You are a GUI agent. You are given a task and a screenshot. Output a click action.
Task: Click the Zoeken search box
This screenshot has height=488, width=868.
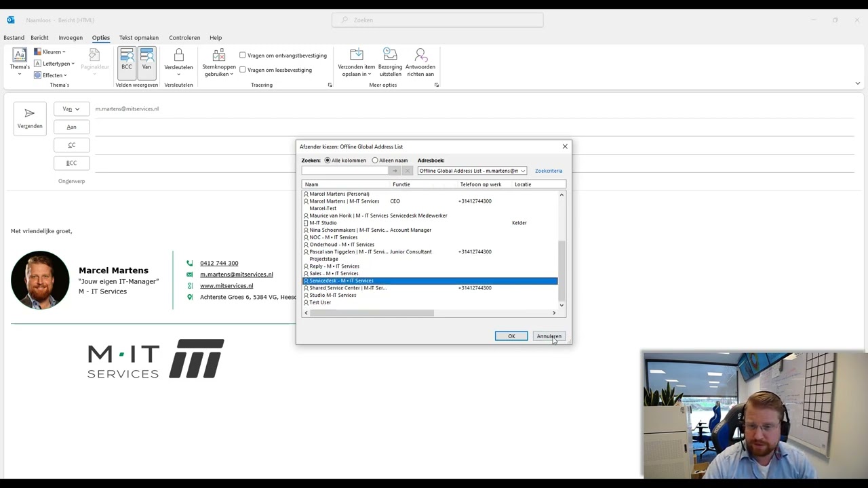(437, 20)
